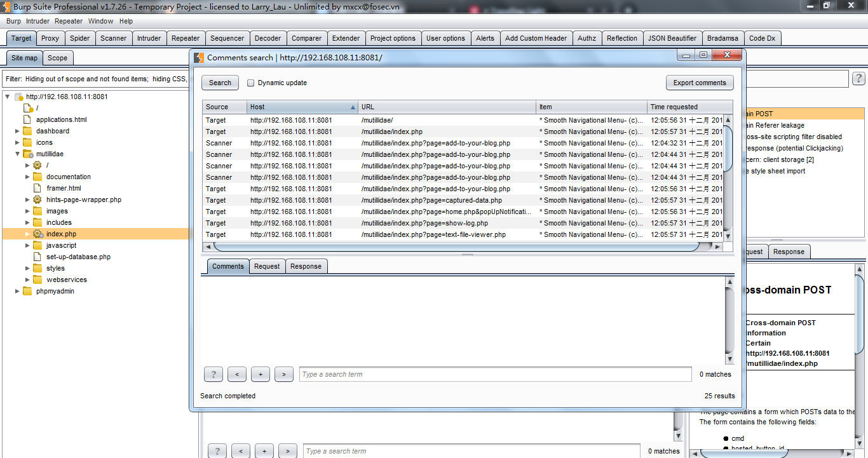
Task: Open the Intruder menu
Action: point(37,21)
